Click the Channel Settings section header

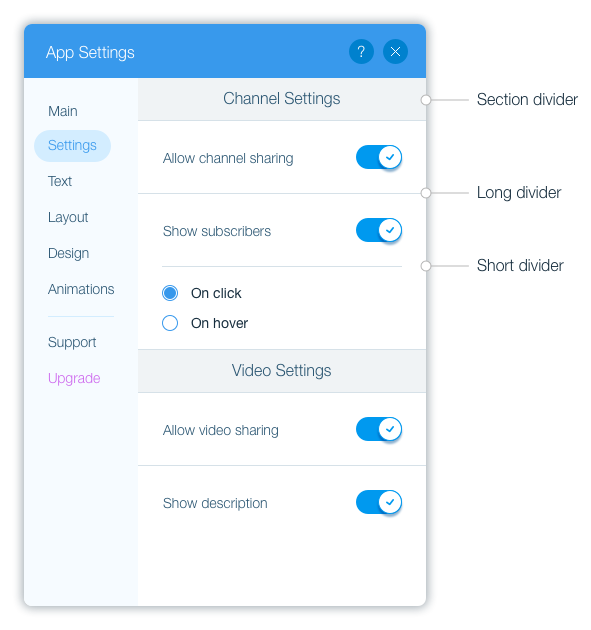point(282,99)
